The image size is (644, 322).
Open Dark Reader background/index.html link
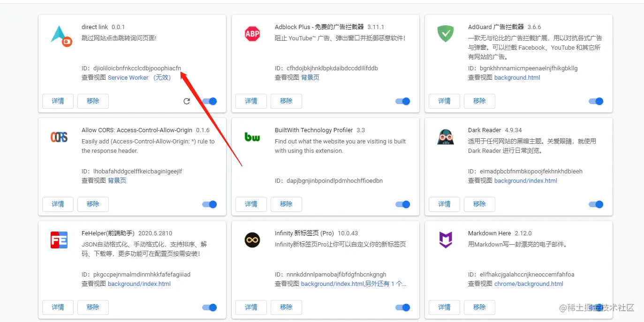526,181
